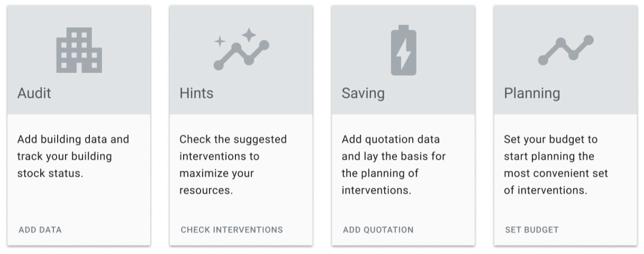Click the small star left of Hints chart
Viewport: 644px width, 254px height.
pyautogui.click(x=220, y=41)
